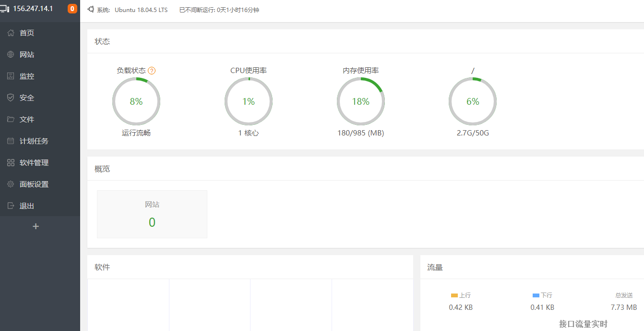Click the orange notification badge showing 0

[x=72, y=8]
